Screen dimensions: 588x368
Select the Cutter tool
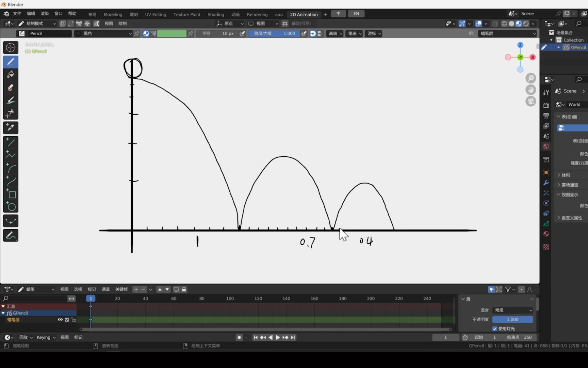(11, 113)
